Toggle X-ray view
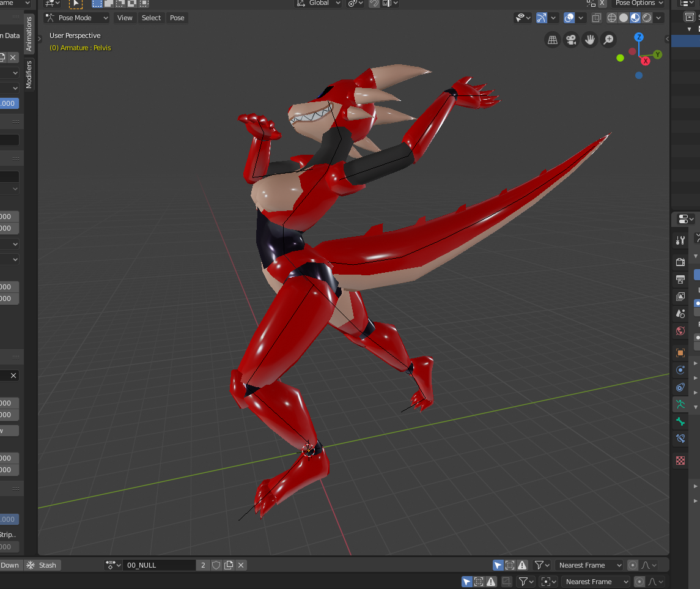Image resolution: width=700 pixels, height=589 pixels. (596, 18)
